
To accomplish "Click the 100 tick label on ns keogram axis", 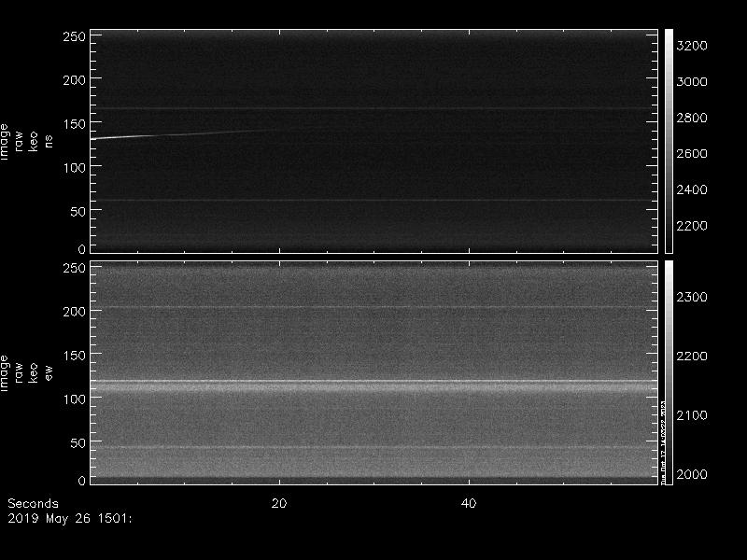I will [74, 168].
